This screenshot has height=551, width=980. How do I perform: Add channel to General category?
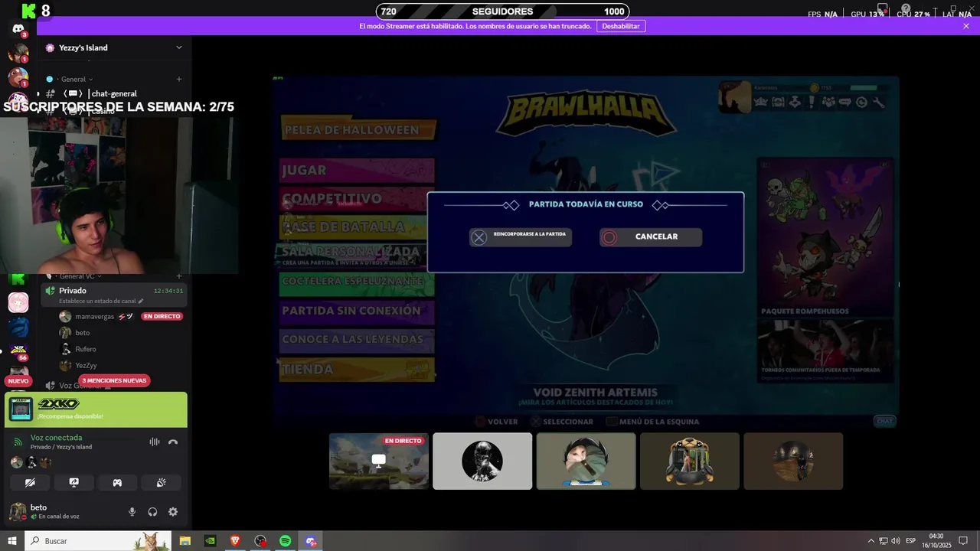point(179,79)
